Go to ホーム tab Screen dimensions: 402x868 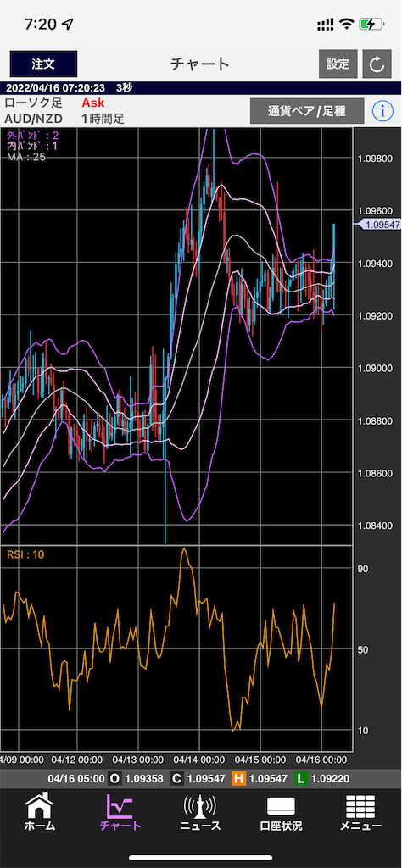pos(40,813)
